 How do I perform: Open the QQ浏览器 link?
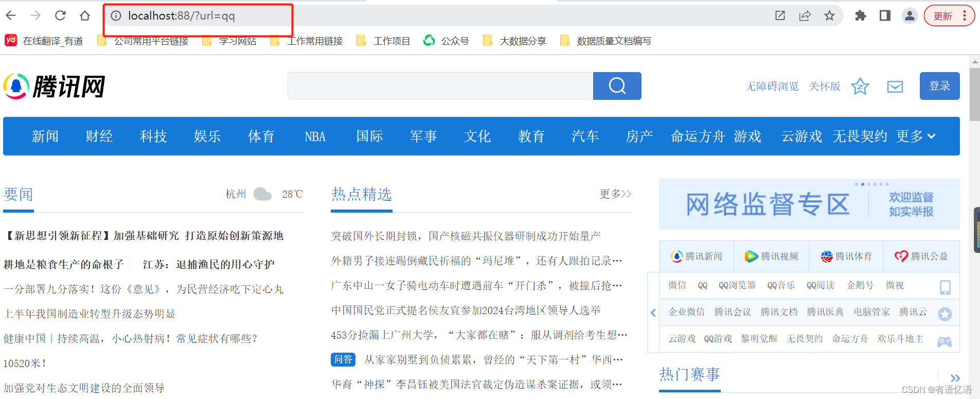tap(737, 285)
